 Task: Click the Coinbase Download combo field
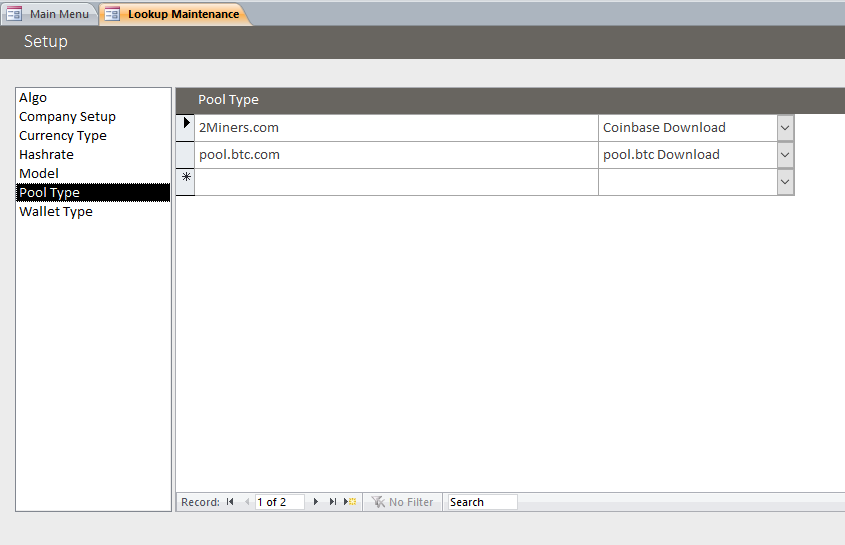[688, 128]
